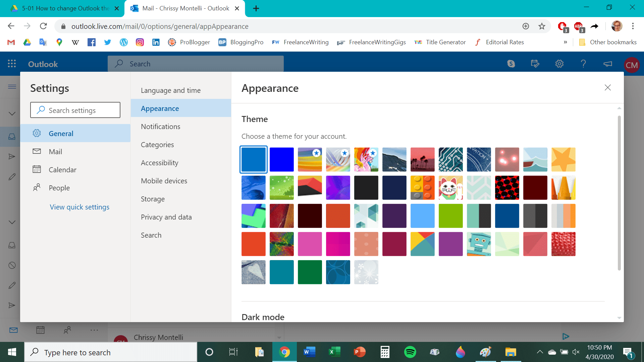Open the Settings gear icon

click(x=559, y=64)
